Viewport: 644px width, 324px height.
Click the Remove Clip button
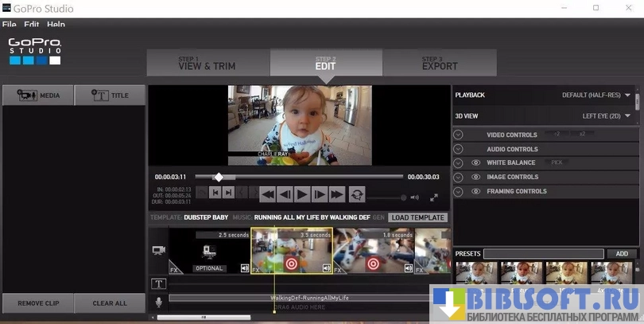[37, 303]
